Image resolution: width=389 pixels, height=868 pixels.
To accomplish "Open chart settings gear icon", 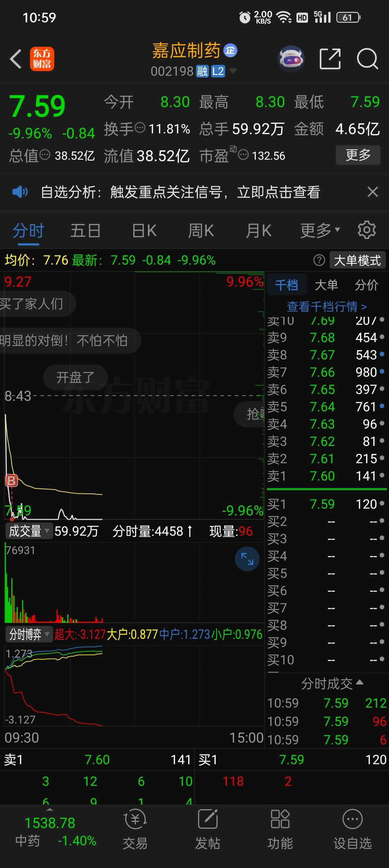I will 367,230.
